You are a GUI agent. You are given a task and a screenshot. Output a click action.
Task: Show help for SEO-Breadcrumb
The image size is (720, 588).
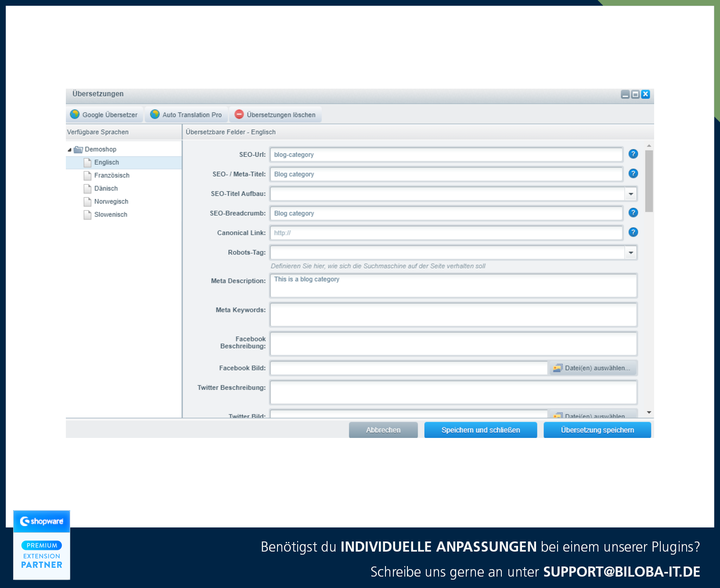click(x=633, y=212)
